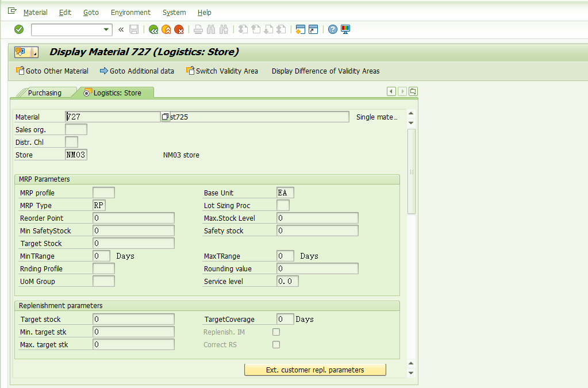Image resolution: width=588 pixels, height=388 pixels.
Task: Switch to the Purchasing tab
Action: click(x=45, y=93)
